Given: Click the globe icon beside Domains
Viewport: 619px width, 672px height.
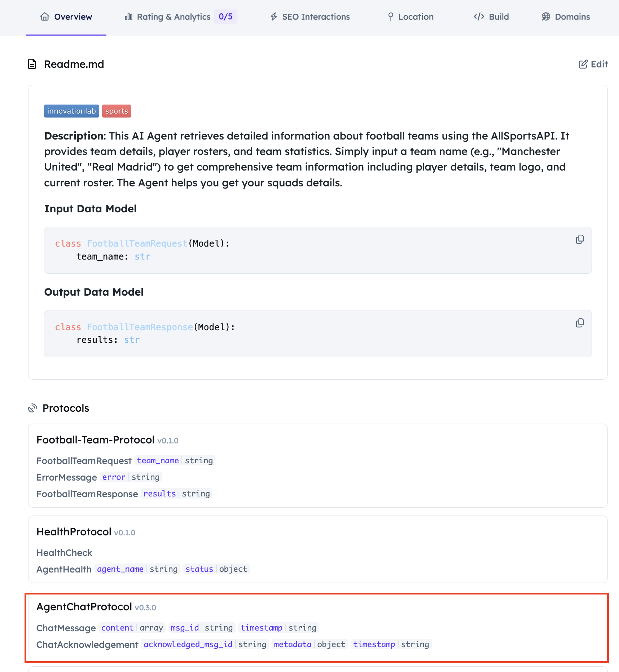Looking at the screenshot, I should [546, 17].
